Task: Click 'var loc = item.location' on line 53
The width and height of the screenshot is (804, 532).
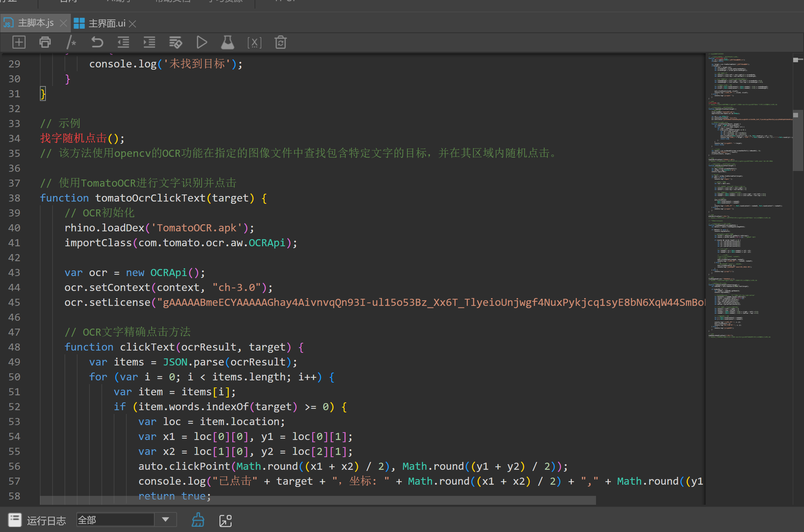Action: point(212,421)
